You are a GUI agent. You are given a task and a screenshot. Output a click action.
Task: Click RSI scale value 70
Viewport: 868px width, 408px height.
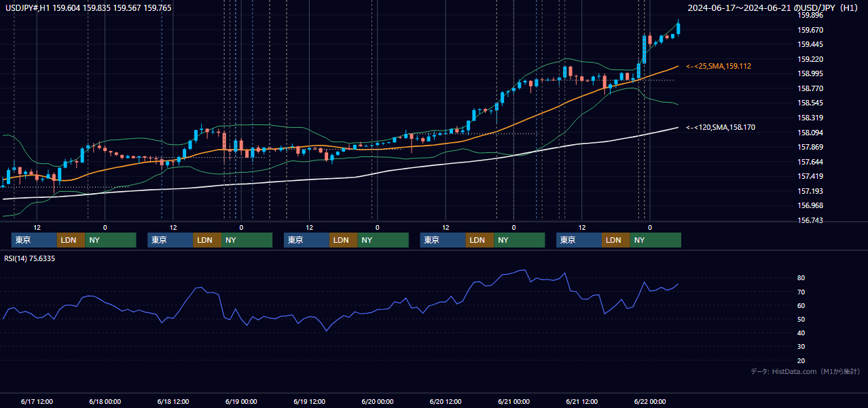click(x=801, y=292)
